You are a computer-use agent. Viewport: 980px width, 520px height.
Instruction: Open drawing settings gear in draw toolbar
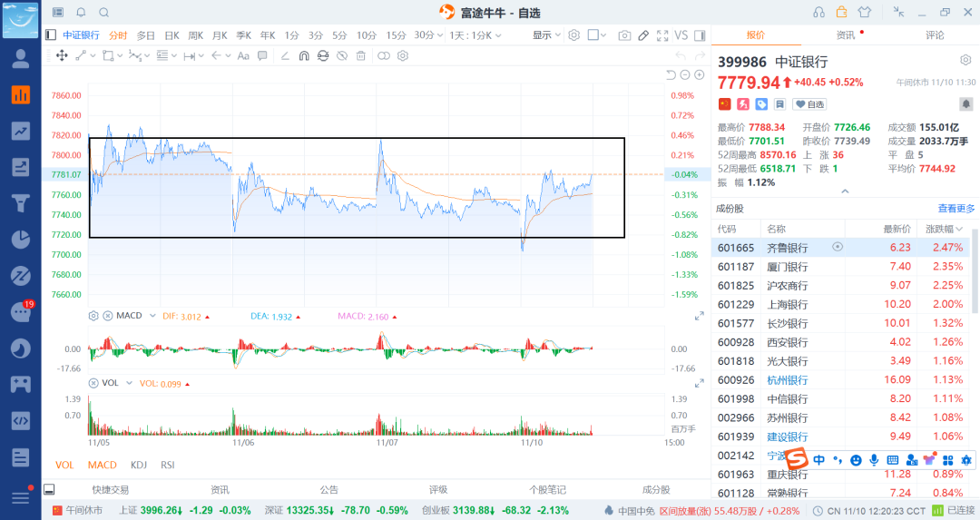(403, 55)
